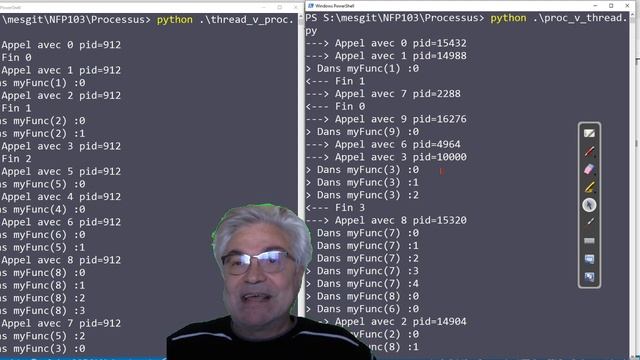Pick the small thin pen tool
The width and height of the screenshot is (640, 360).
click(590, 222)
